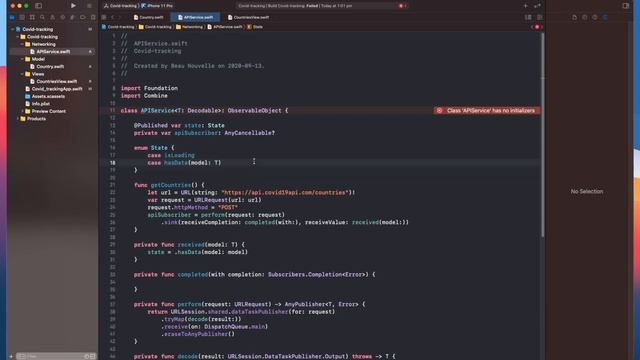This screenshot has width=640, height=360.
Task: Click the 'eraseToAnyPublisher()' call
Action: point(200,334)
